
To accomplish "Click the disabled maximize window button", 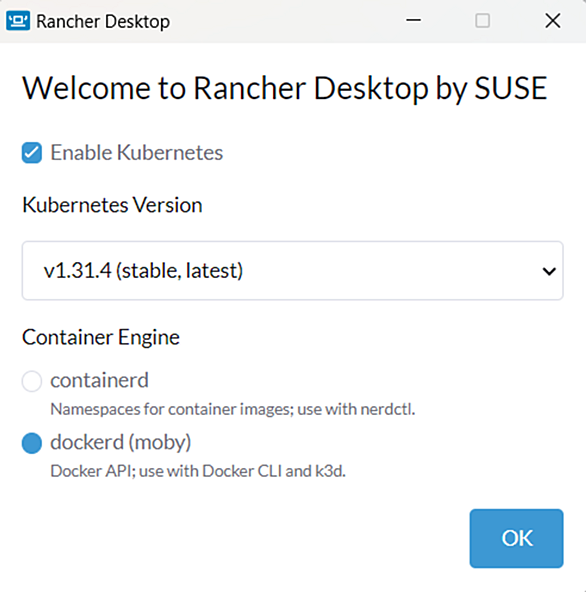I will pos(483,20).
